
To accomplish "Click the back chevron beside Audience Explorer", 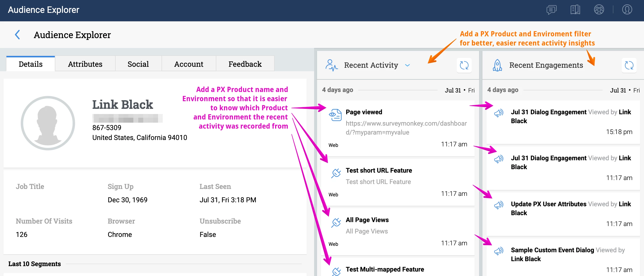I will [17, 35].
